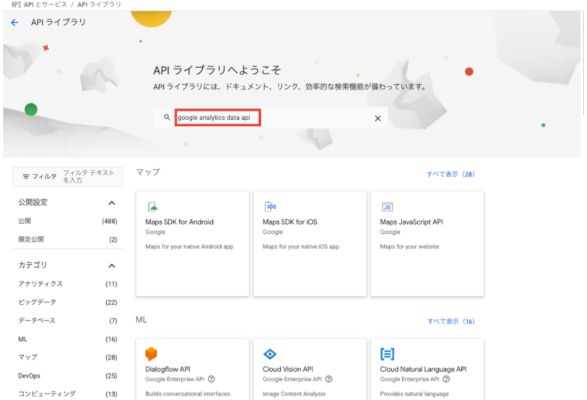Open Maps JavaScript API card
Screen dimensions: 587x400
pyautogui.click(x=427, y=244)
